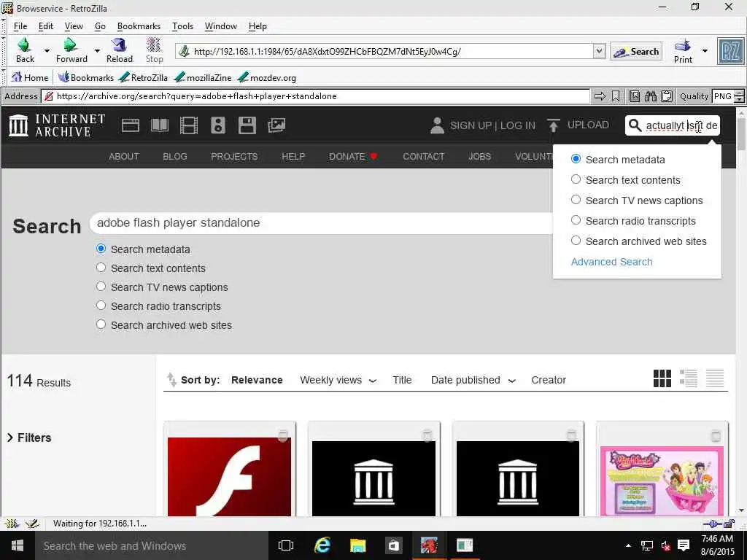Open File Explorer from the taskbar

357,545
